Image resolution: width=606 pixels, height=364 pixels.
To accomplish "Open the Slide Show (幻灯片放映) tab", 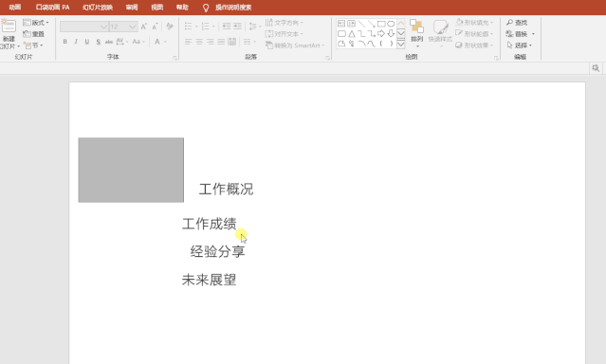I will click(98, 8).
